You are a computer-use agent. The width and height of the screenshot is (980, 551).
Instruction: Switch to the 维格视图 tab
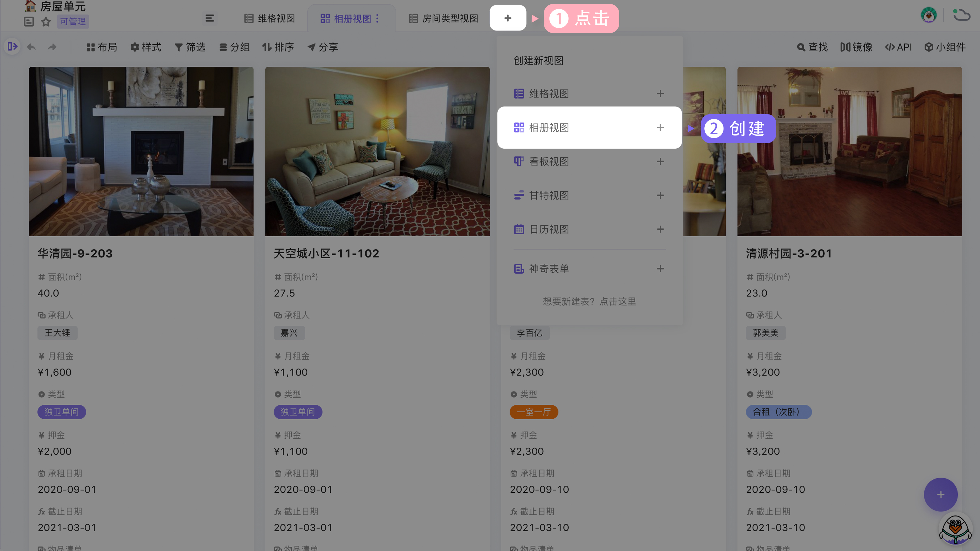[x=270, y=18]
